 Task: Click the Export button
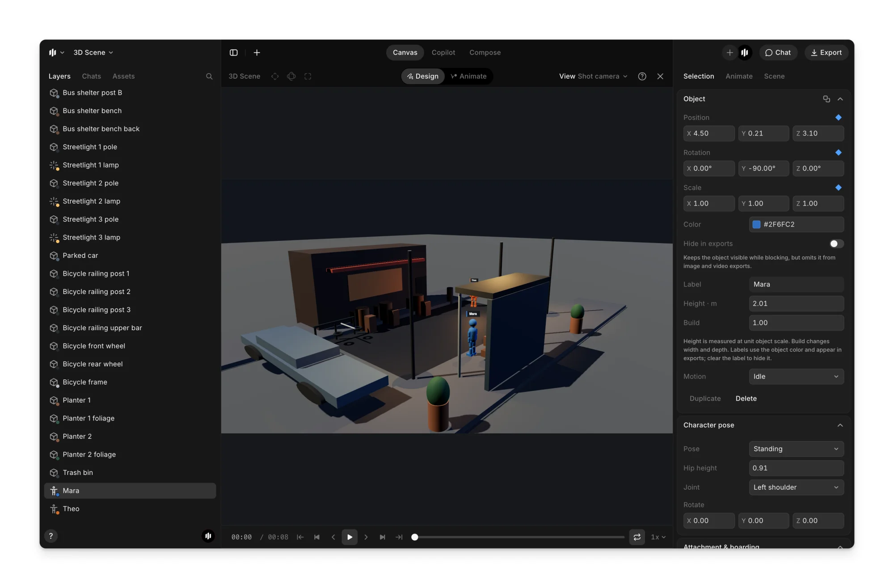826,53
